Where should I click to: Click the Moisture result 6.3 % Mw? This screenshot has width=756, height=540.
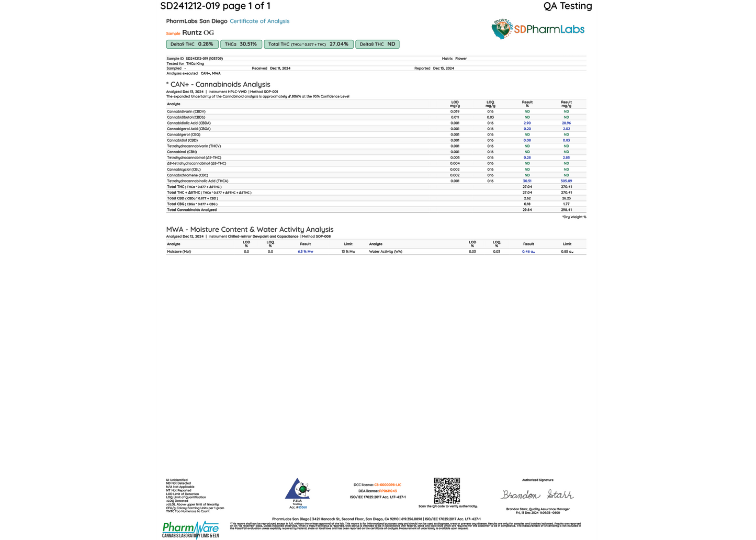click(x=305, y=252)
